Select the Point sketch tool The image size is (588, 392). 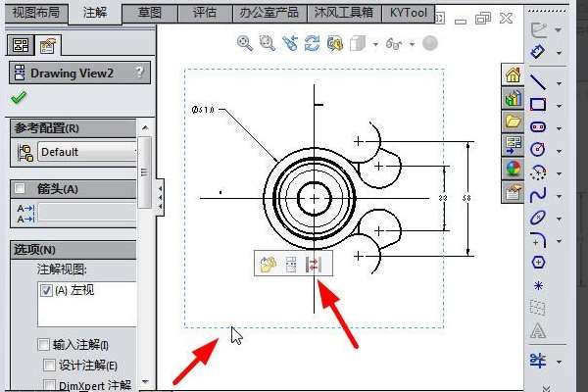tap(538, 286)
